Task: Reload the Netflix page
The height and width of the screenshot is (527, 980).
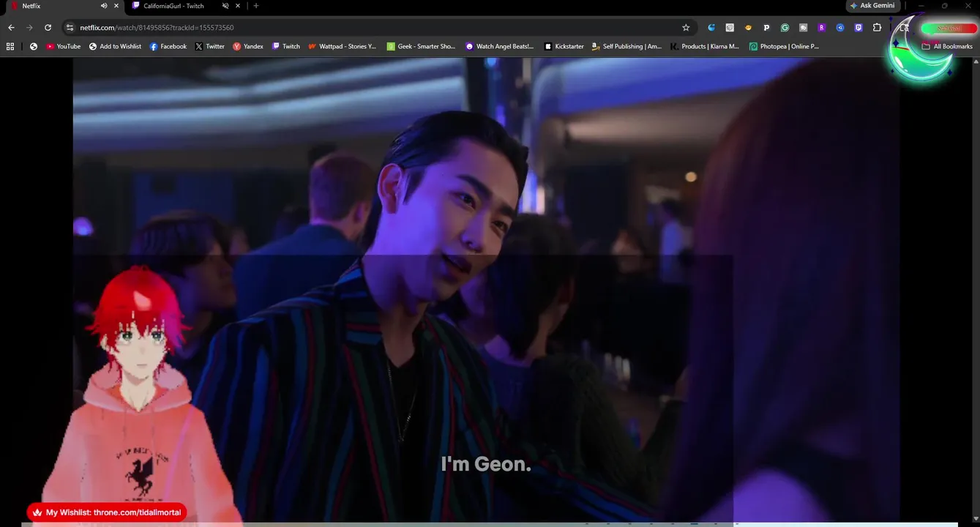Action: [x=48, y=28]
